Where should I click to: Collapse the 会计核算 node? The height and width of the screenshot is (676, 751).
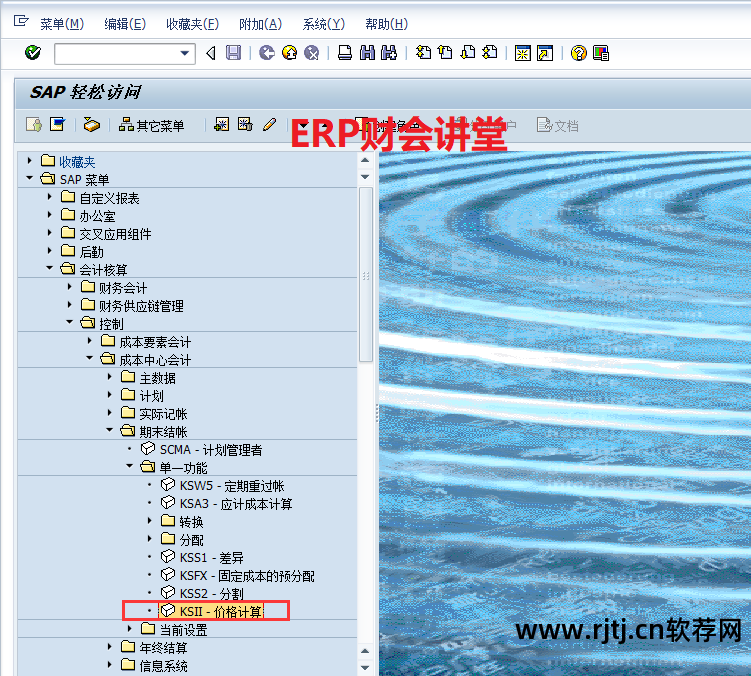(49, 268)
